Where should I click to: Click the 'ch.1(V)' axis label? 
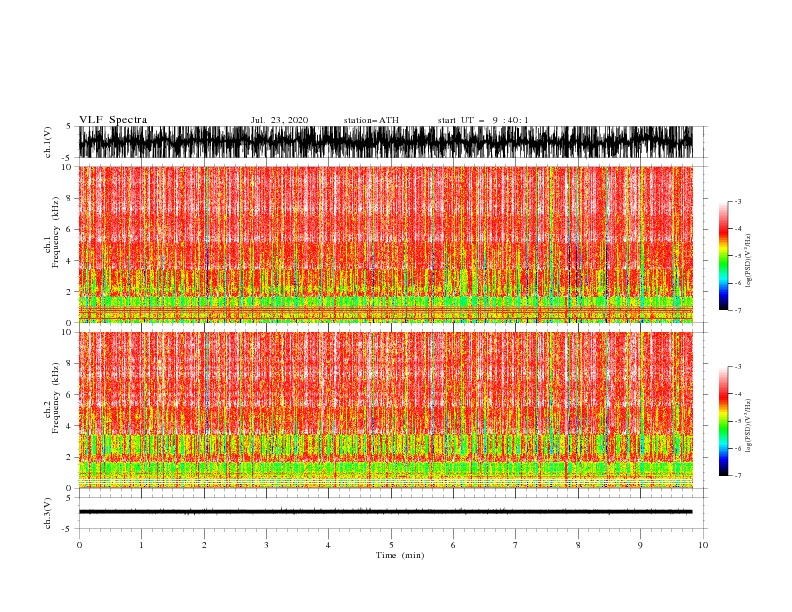pyautogui.click(x=48, y=142)
